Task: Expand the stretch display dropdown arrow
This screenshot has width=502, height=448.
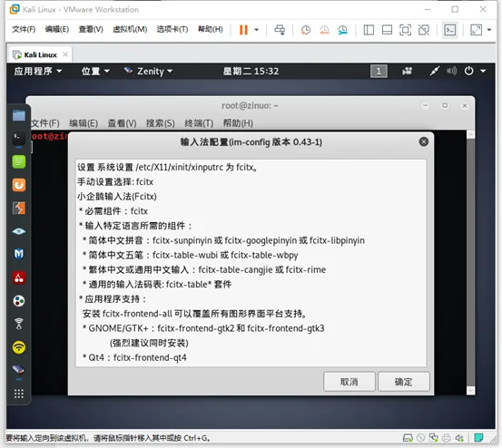Action: [x=489, y=30]
